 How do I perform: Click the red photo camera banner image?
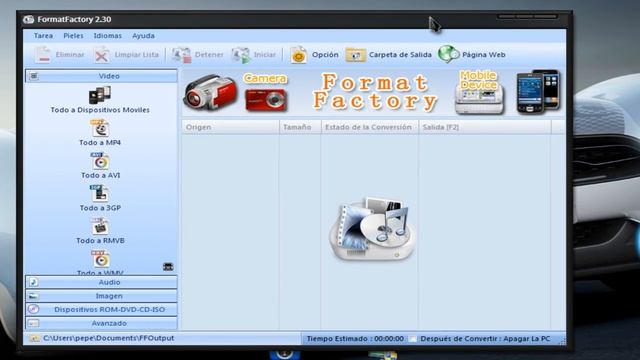click(266, 100)
